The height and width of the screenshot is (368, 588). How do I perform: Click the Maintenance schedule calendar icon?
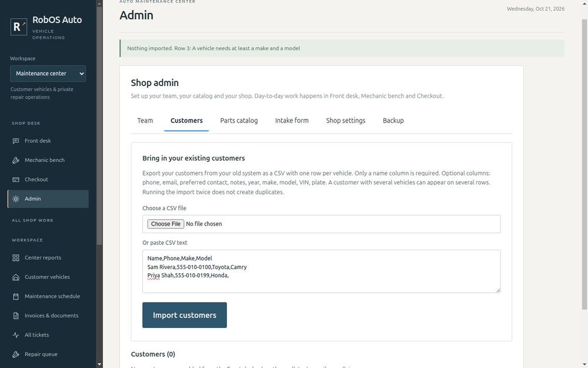pos(16,296)
